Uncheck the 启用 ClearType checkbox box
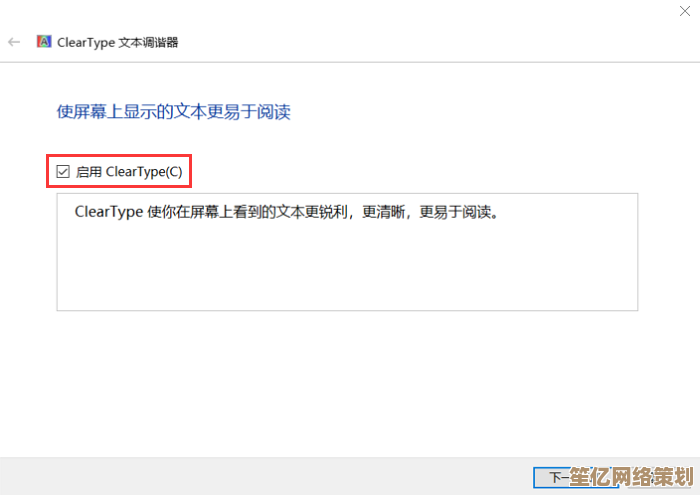The height and width of the screenshot is (495, 700). pos(63,171)
